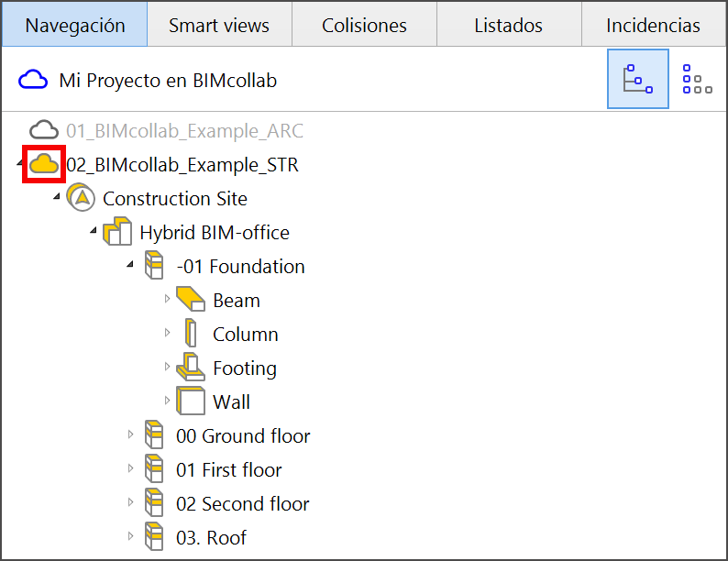Screen dimensions: 728x561
Task: Open the Smart views tab
Action: coord(219,25)
